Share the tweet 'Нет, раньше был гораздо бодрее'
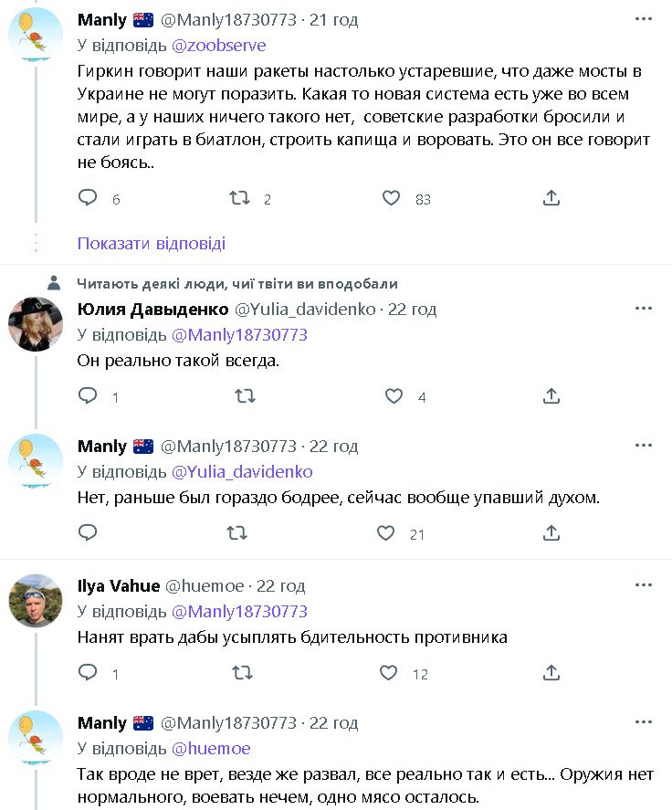Screen dimensions: 672x810 551,533
